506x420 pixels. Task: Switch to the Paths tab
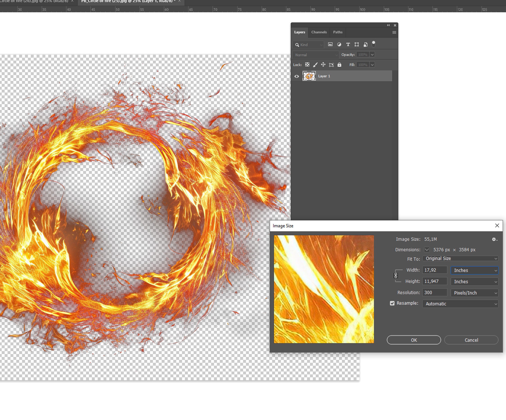coord(337,32)
